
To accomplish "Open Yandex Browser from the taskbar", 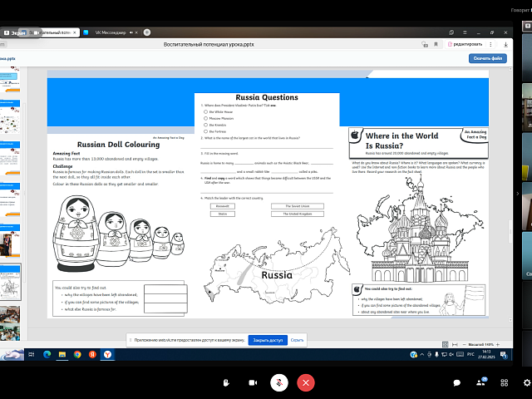I will (x=107, y=355).
